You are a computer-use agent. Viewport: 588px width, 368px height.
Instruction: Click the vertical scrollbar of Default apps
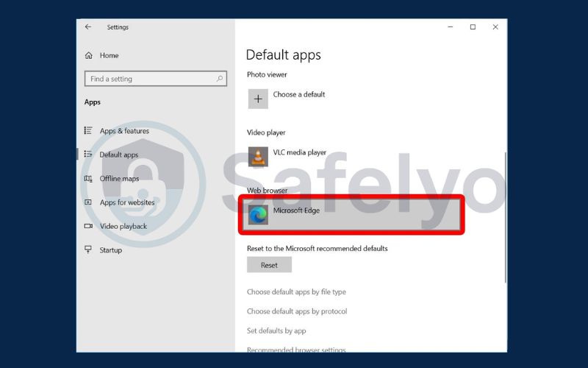[x=505, y=218]
